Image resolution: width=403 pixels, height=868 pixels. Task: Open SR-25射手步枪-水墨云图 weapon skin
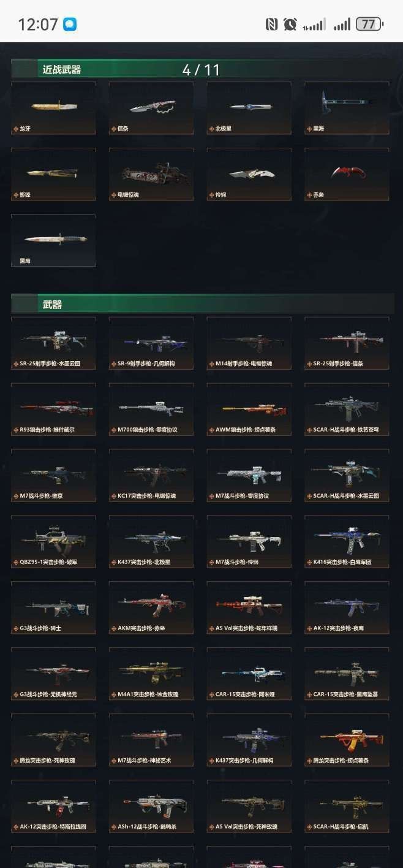[53, 343]
